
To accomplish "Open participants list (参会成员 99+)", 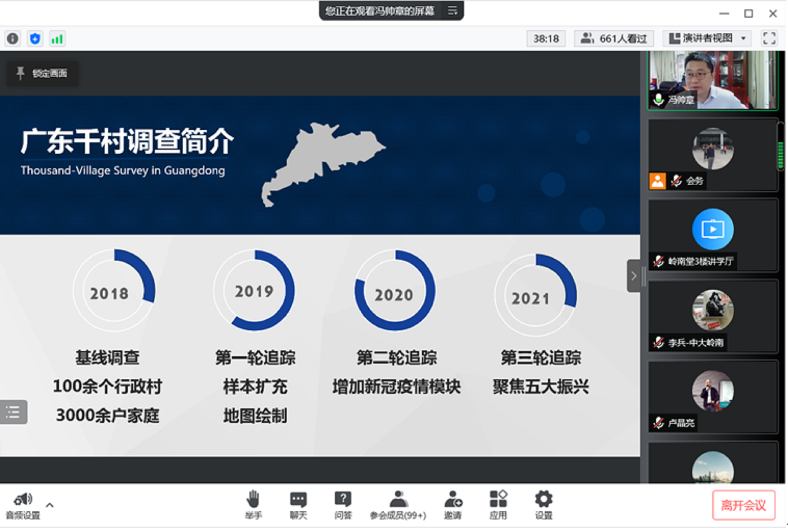I will click(398, 500).
